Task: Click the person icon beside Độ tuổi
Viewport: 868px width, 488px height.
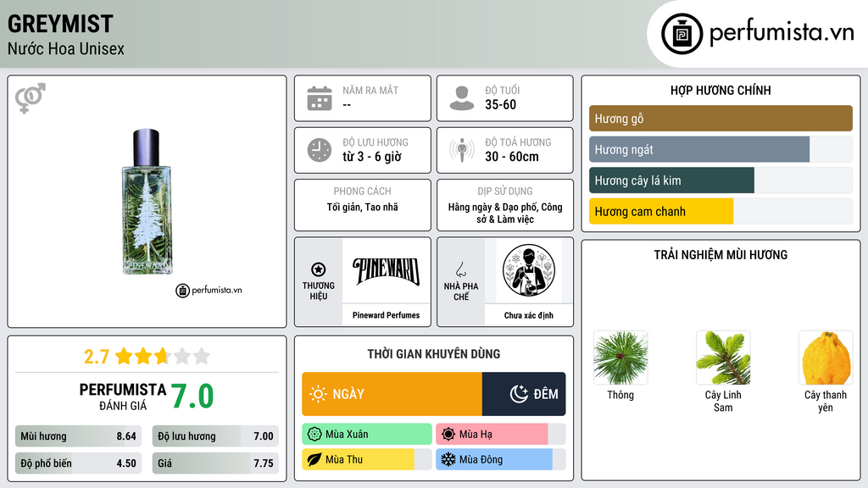Action: [462, 98]
